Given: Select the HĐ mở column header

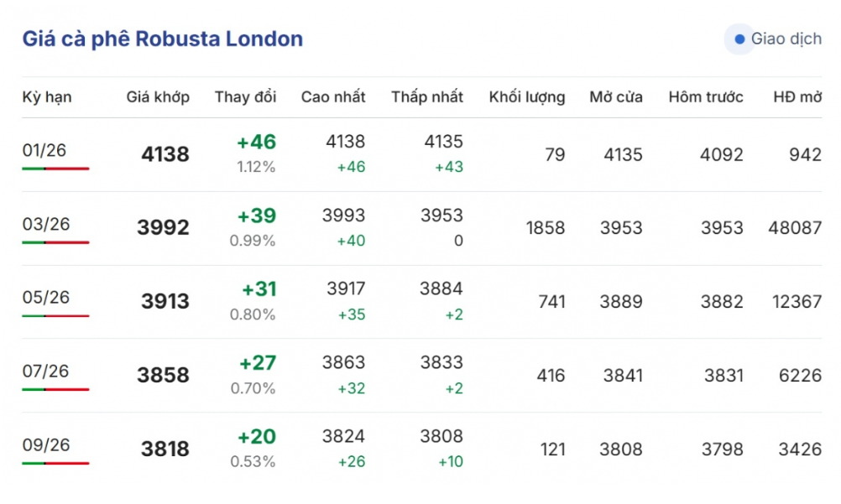Looking at the screenshot, I should 797,97.
